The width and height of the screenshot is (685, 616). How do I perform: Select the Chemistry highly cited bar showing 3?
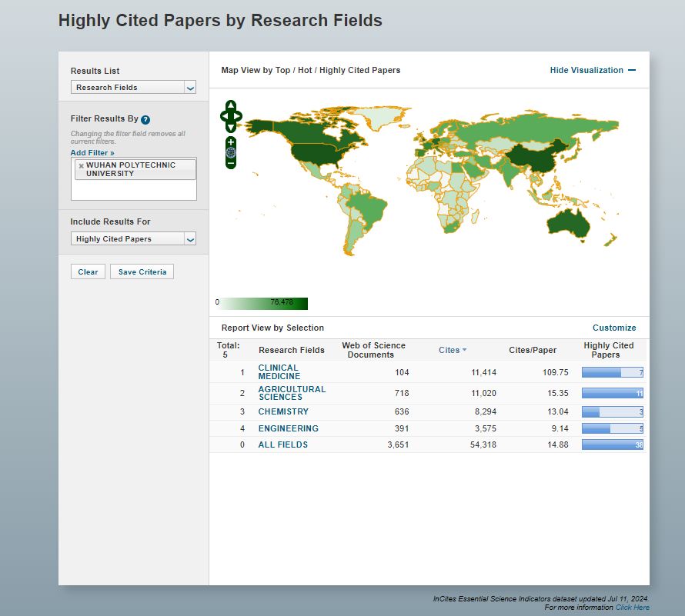(613, 411)
